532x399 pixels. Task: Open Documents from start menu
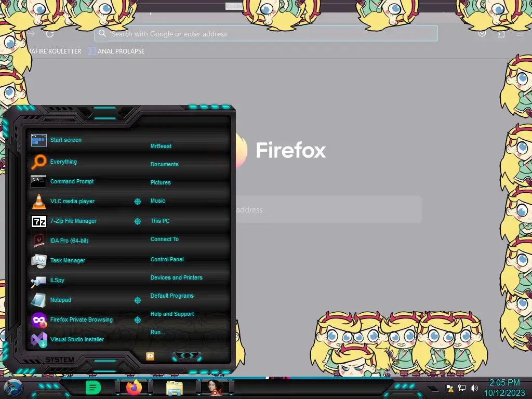[x=164, y=164]
